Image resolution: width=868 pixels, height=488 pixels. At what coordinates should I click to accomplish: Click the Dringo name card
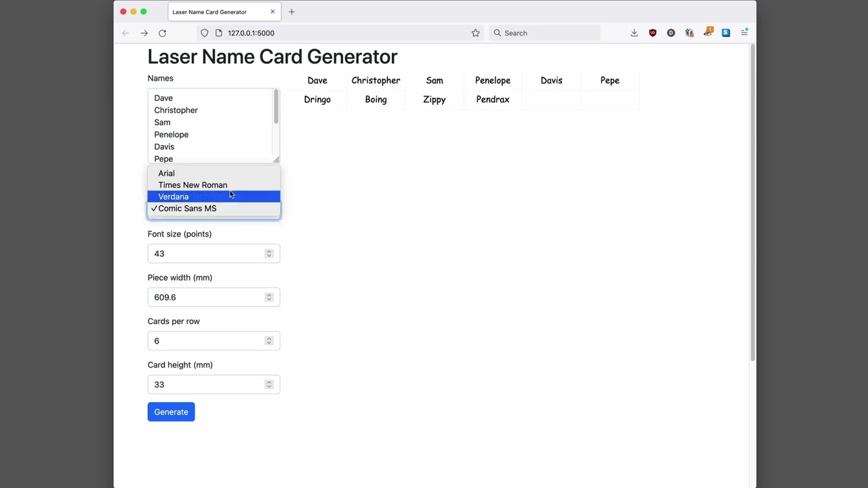(x=317, y=100)
